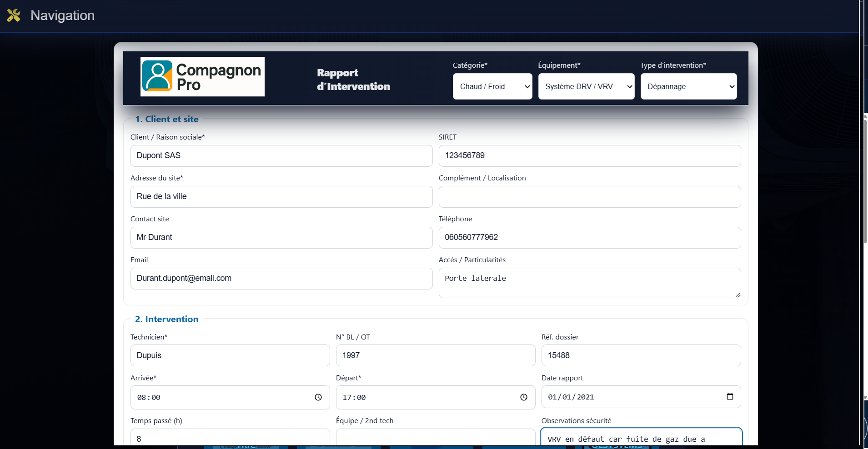
Task: Click the Navigation tools icon
Action: (14, 15)
